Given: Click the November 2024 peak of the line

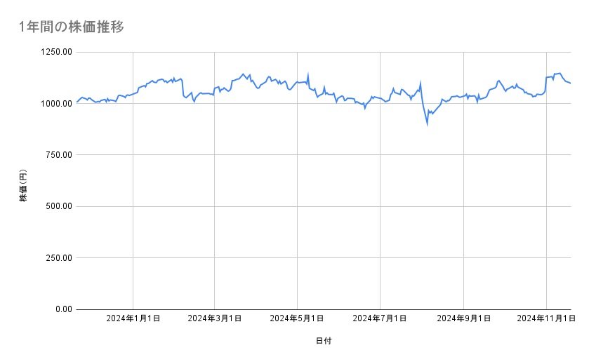Looking at the screenshot, I should click(559, 73).
